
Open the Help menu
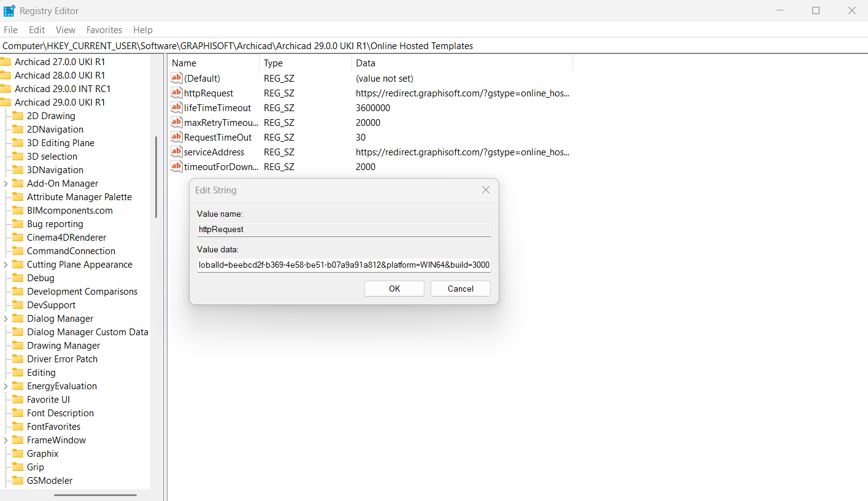(143, 29)
